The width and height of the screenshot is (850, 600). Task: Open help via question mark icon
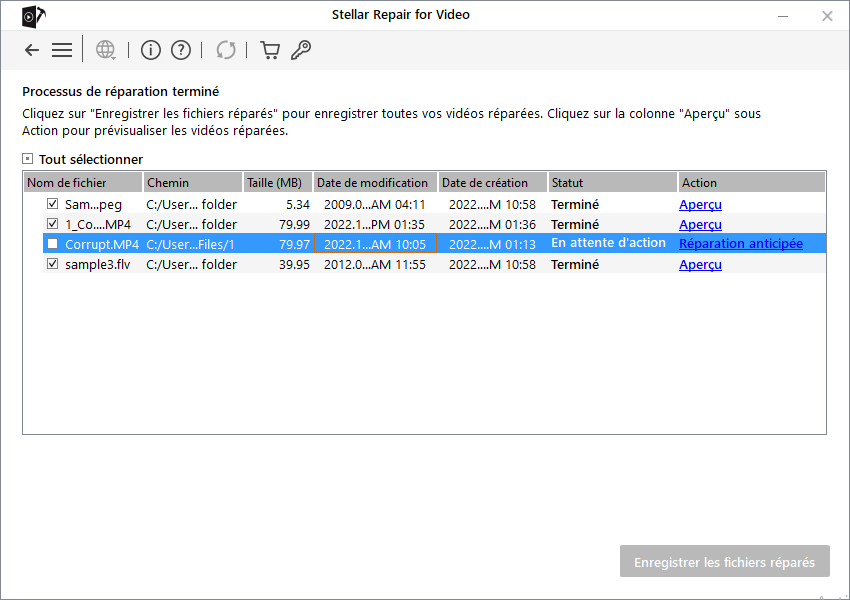coord(181,50)
